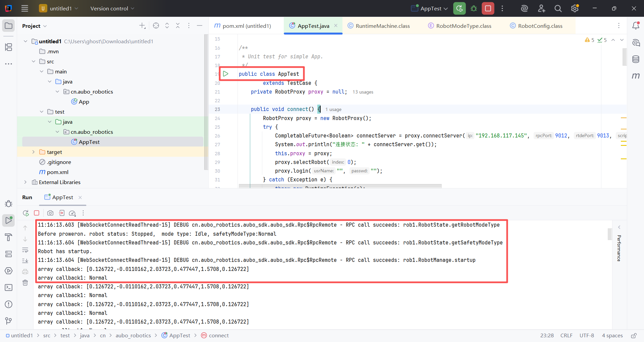Click the run gutter icon beside AppTest class
This screenshot has width=644, height=342.
coord(226,74)
